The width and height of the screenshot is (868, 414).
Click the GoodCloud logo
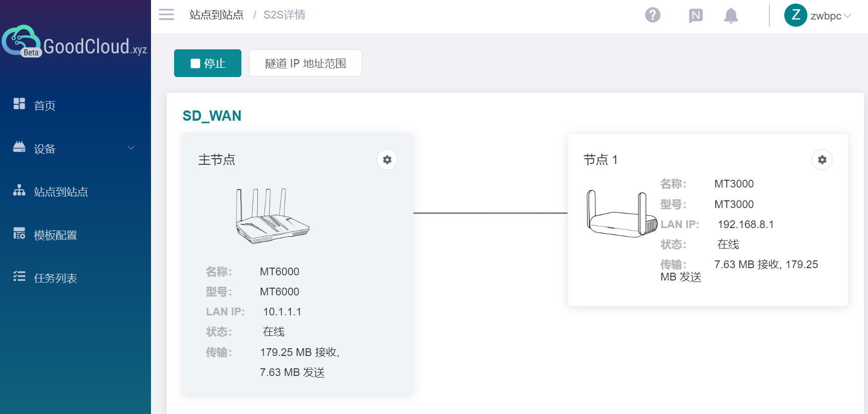click(74, 42)
